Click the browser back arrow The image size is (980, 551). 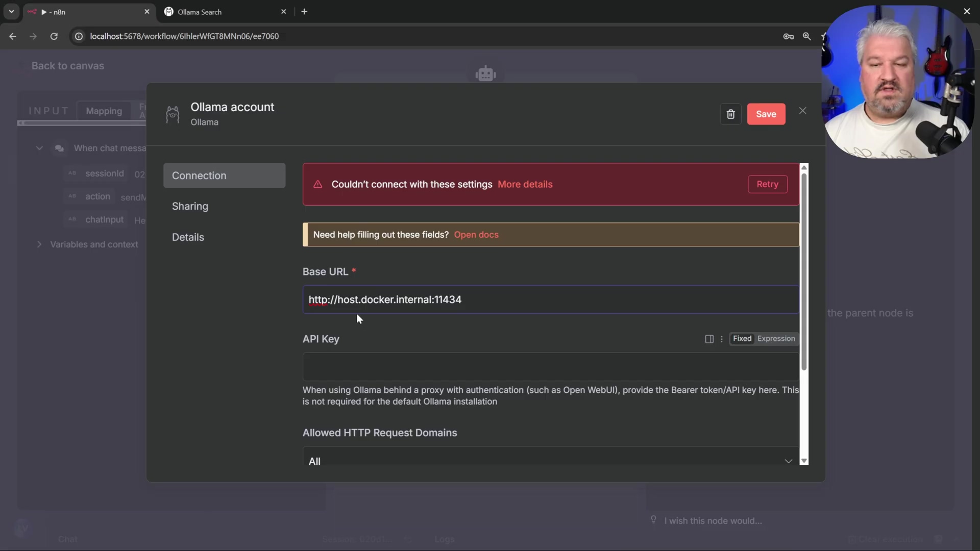(13, 36)
